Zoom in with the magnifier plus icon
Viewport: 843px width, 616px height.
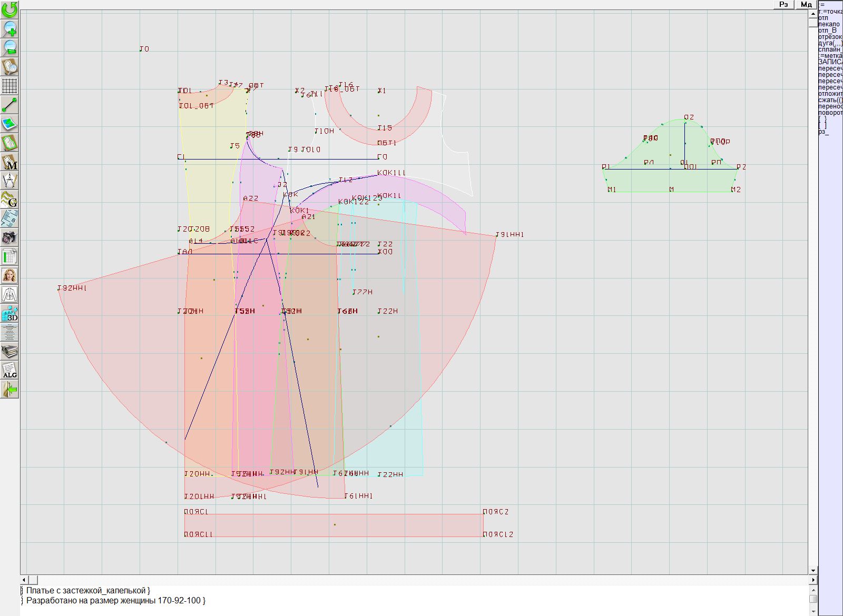[9, 28]
